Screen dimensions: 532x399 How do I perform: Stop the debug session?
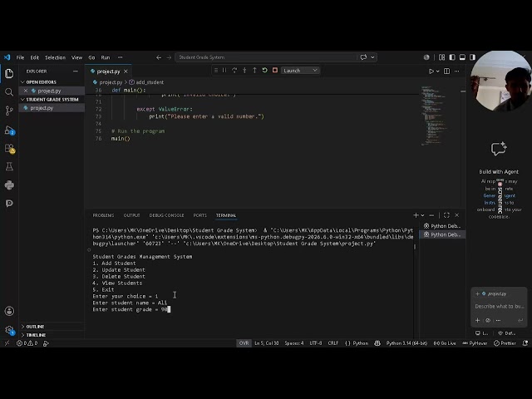(275, 70)
